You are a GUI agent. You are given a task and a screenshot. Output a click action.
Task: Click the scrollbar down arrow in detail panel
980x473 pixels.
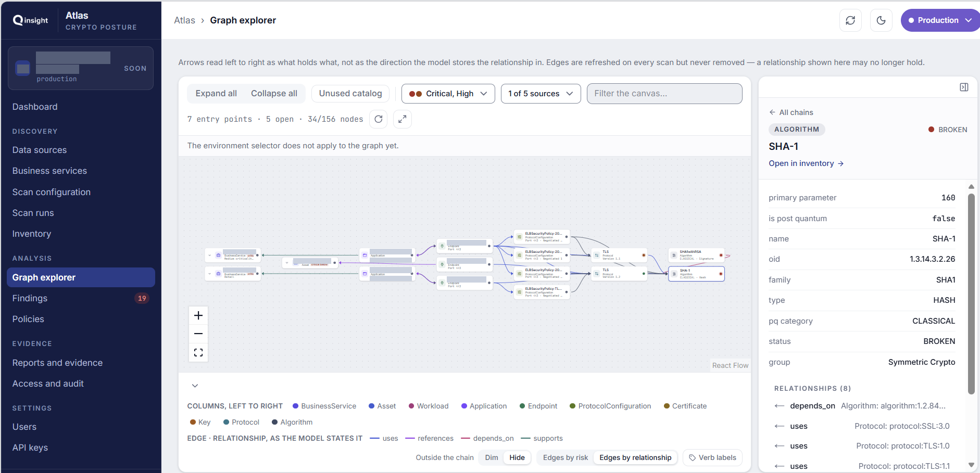[x=971, y=465]
